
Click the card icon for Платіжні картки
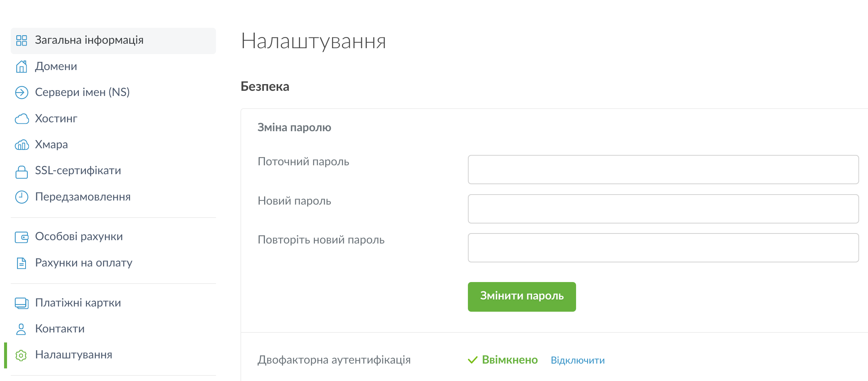coord(21,303)
